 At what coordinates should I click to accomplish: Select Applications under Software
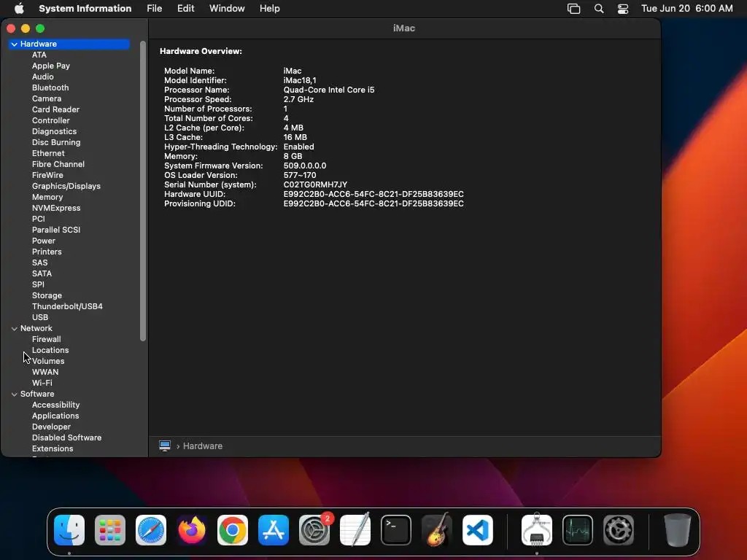(55, 416)
